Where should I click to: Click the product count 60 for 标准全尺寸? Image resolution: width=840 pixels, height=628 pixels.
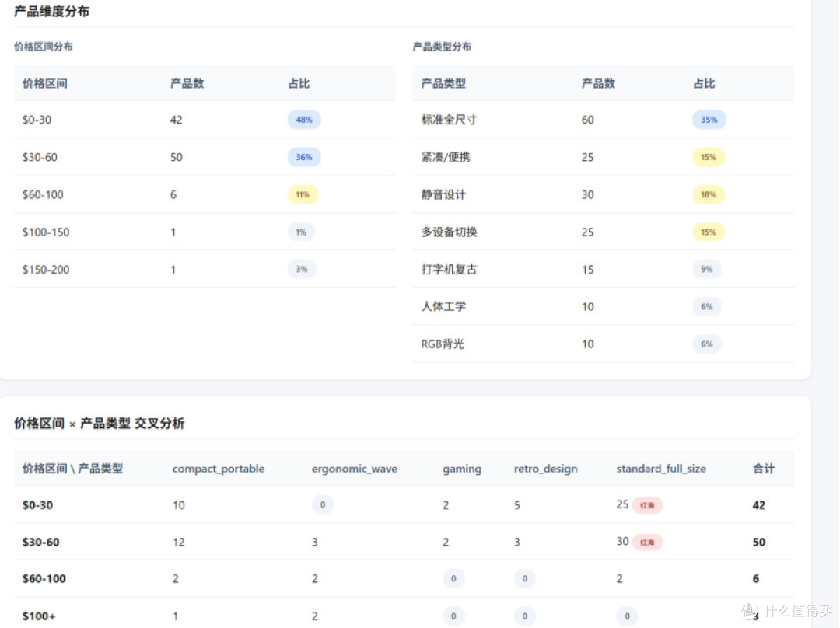tap(588, 120)
